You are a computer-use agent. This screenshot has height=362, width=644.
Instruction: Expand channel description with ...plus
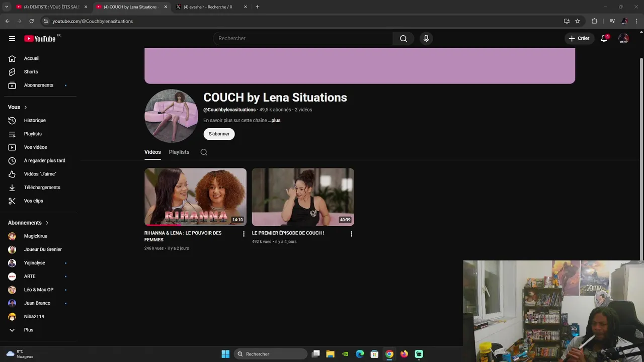tap(274, 121)
